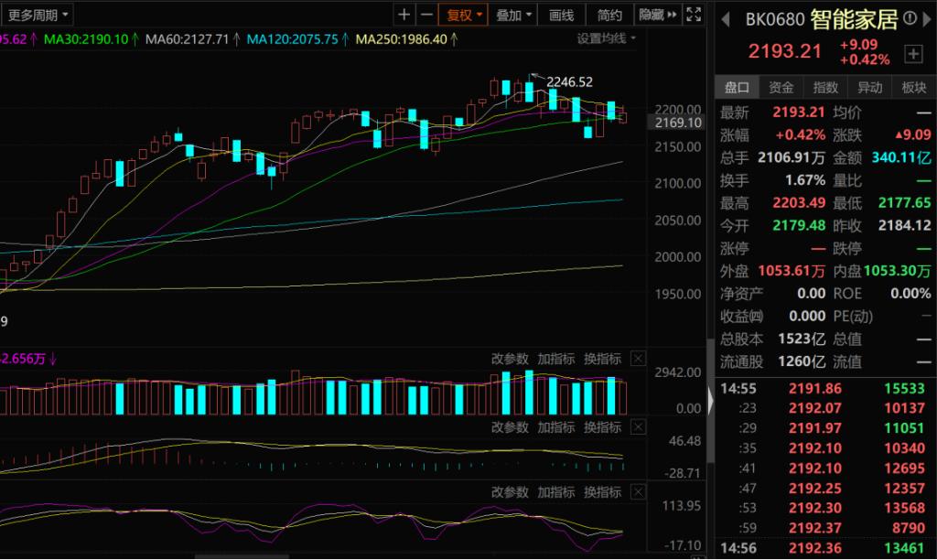Open the 更多周期 period dropdown
This screenshot has width=937, height=560.
pos(38,15)
